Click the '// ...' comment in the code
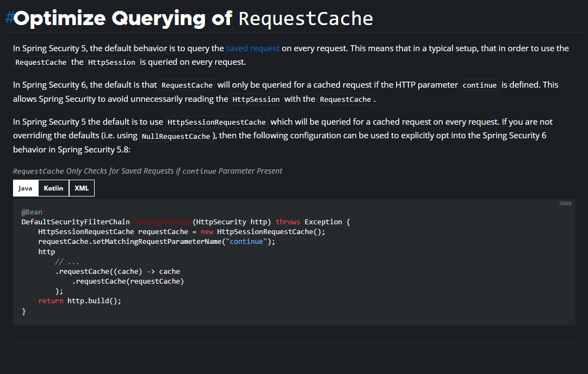The image size is (588, 374). [x=67, y=261]
